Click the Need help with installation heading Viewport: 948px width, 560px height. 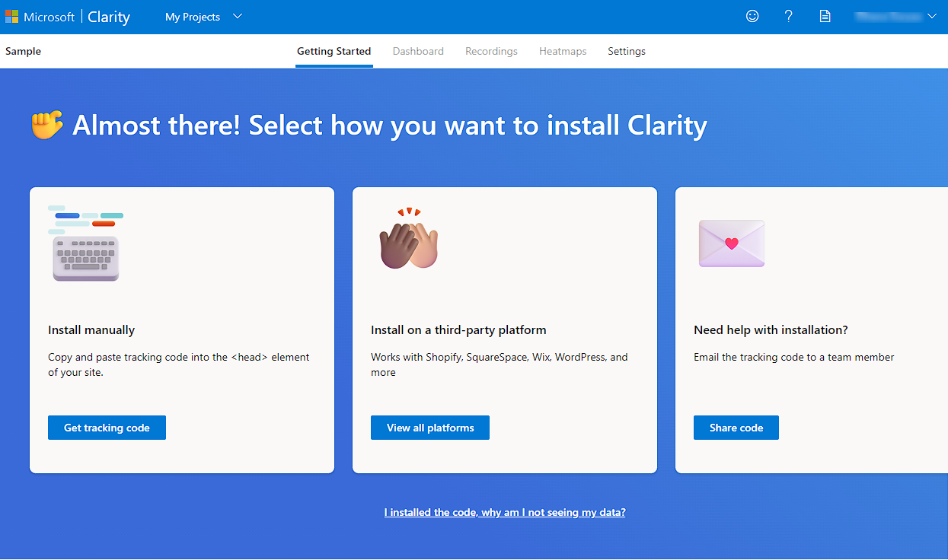(x=771, y=330)
